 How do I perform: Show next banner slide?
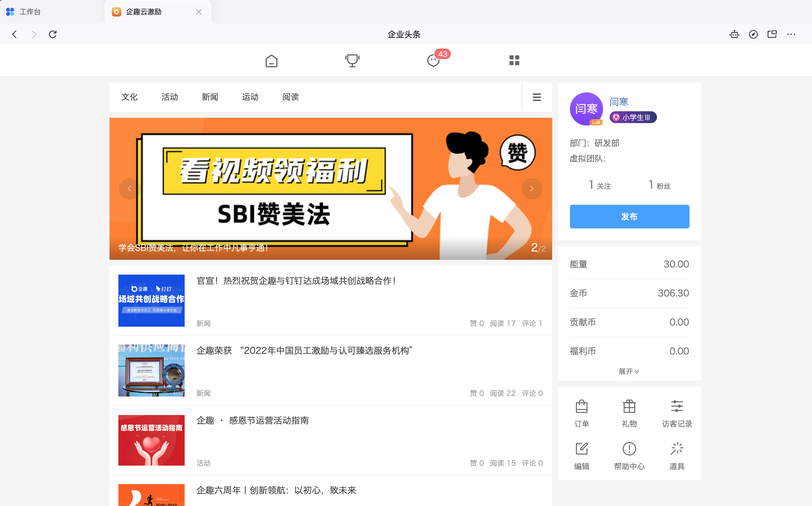[532, 189]
